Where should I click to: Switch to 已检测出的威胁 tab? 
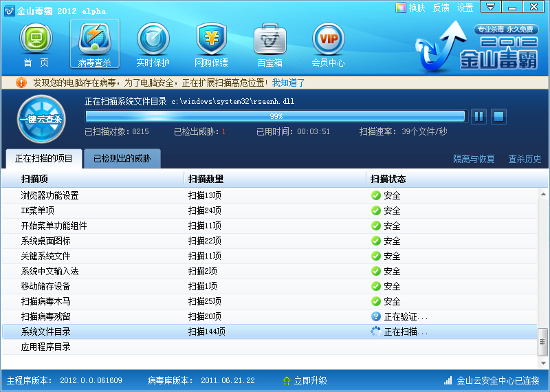[x=122, y=159]
